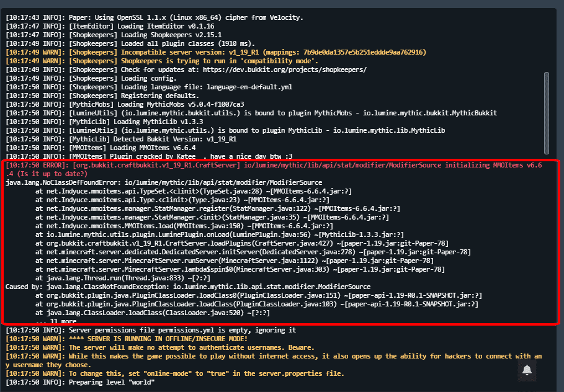Viewport: 564px width, 392px height.
Task: Click 'Loading MythicLib v1.3.3' line
Action: click(x=104, y=122)
